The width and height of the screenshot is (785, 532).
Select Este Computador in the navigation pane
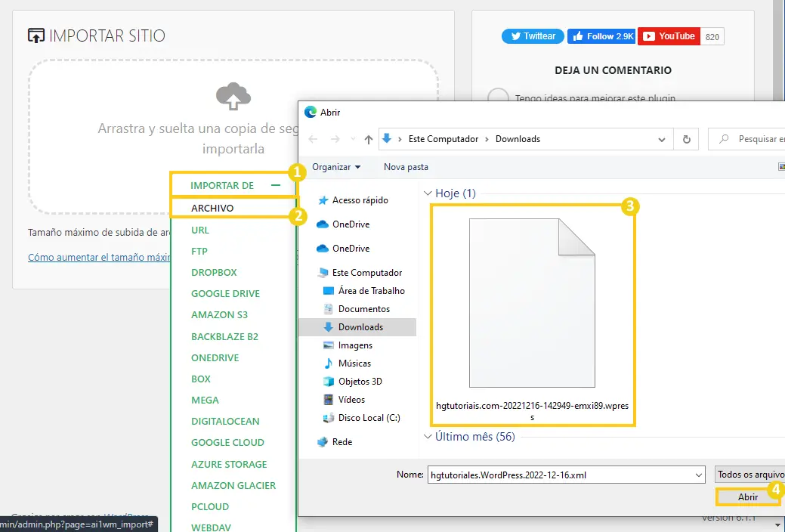[x=360, y=273]
